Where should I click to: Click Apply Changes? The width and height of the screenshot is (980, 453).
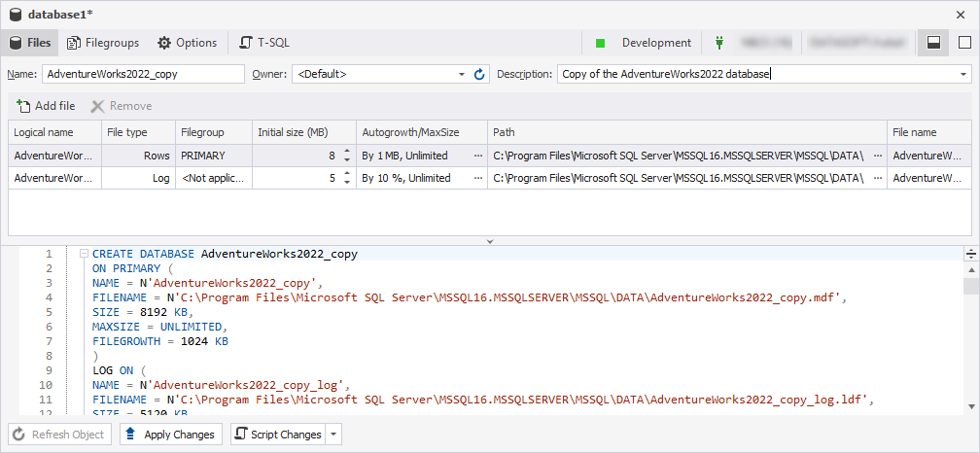171,435
